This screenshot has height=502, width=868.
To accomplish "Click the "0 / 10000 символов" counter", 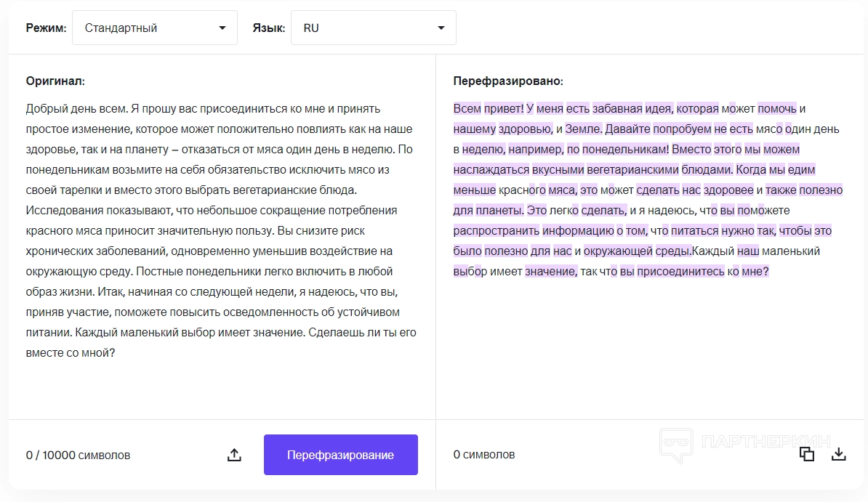I will point(78,456).
